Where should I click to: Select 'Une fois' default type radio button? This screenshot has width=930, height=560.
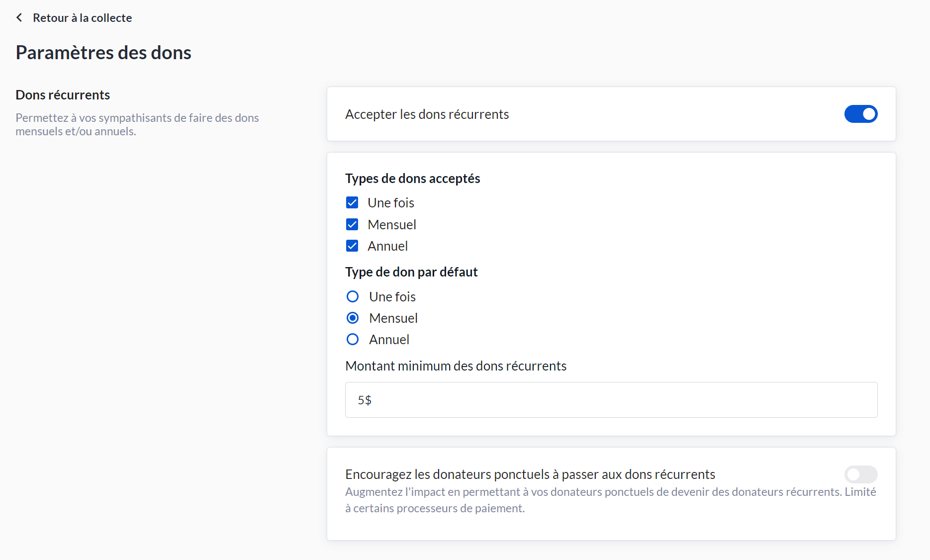353,296
